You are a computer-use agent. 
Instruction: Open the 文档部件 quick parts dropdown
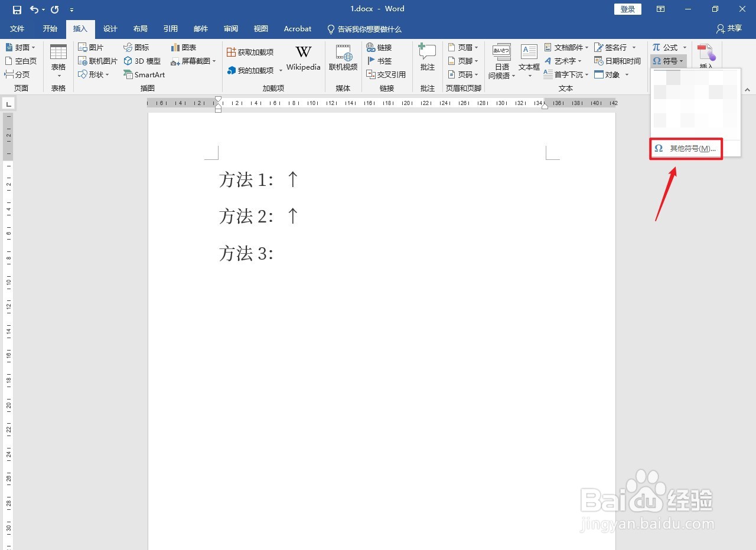[566, 47]
